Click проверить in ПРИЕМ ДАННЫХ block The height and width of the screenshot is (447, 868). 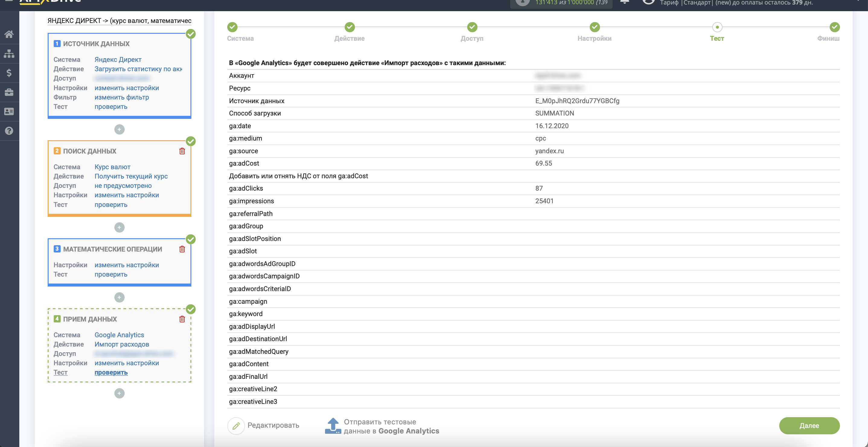(111, 372)
